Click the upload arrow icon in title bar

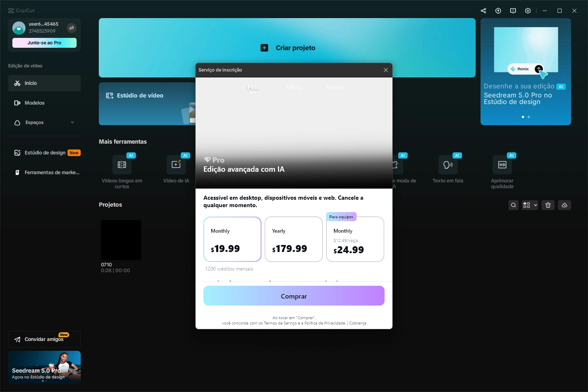tap(498, 11)
